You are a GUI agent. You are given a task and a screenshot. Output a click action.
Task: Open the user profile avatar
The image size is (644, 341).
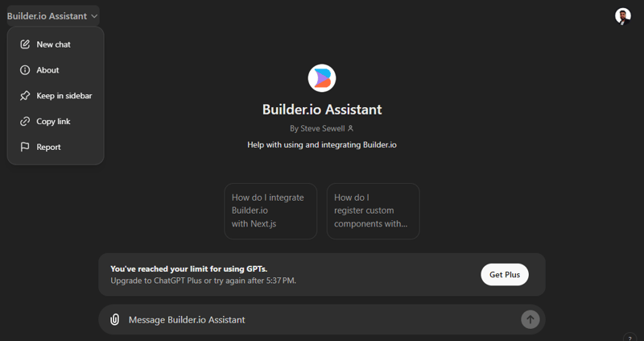click(622, 16)
